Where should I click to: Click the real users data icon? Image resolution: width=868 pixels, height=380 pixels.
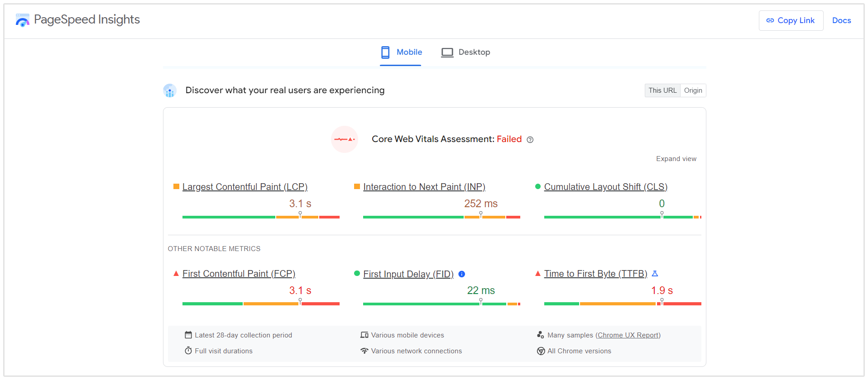coord(170,90)
